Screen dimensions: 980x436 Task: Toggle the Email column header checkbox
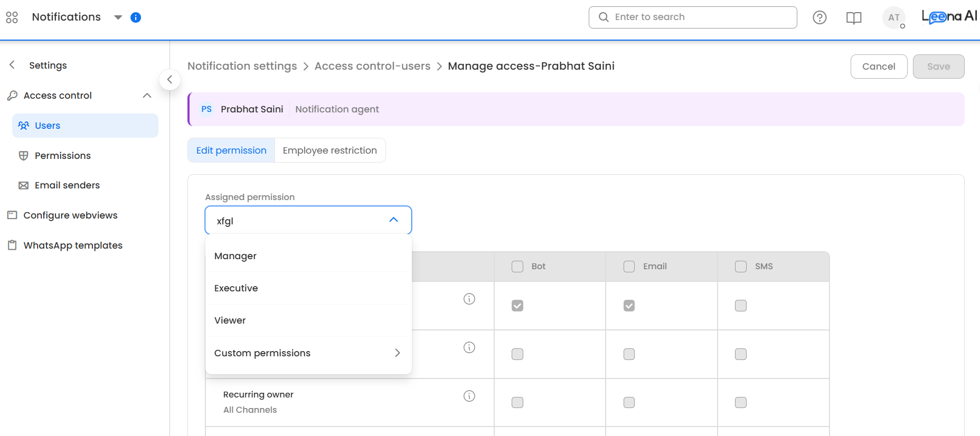[629, 267]
